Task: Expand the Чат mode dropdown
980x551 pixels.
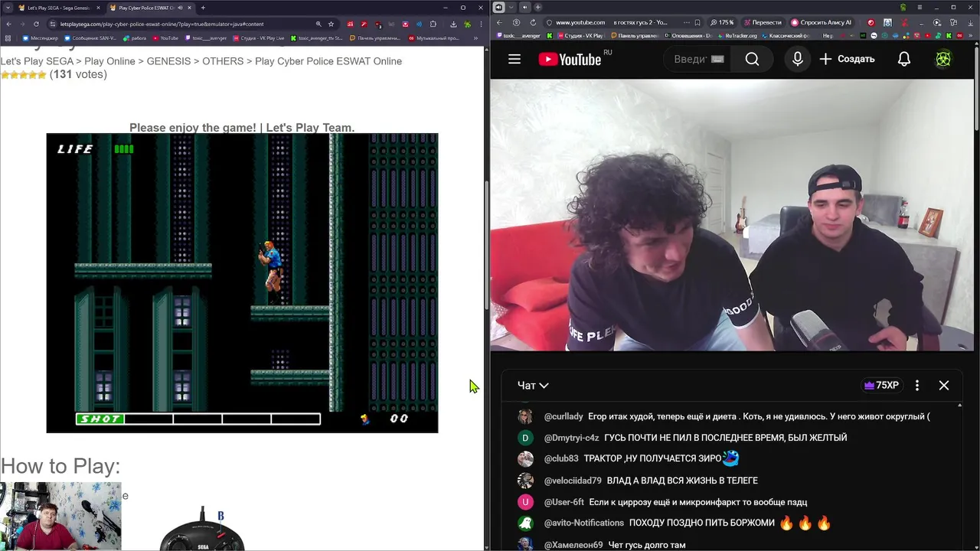Action: pyautogui.click(x=533, y=386)
